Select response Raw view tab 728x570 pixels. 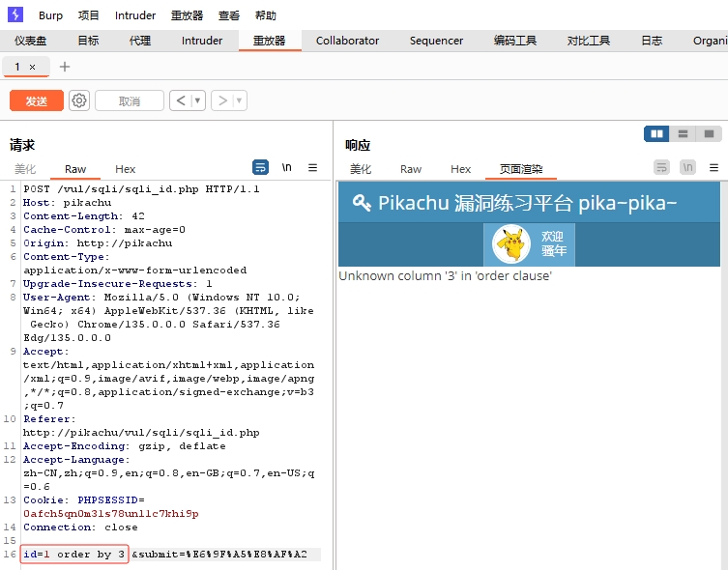click(x=411, y=169)
